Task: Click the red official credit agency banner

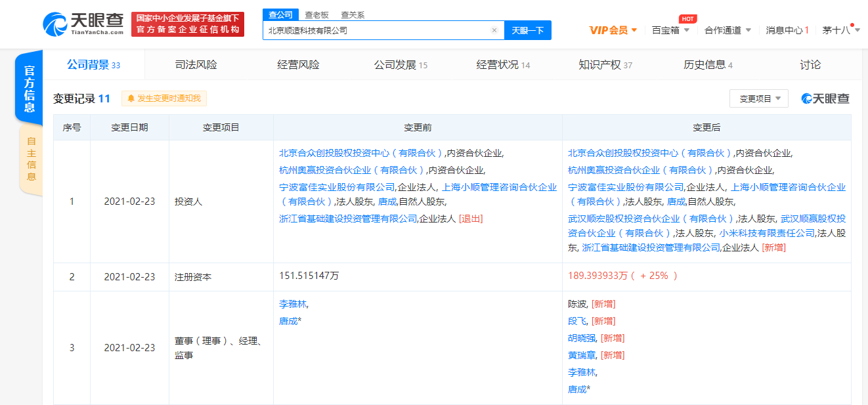Action: 188,24
